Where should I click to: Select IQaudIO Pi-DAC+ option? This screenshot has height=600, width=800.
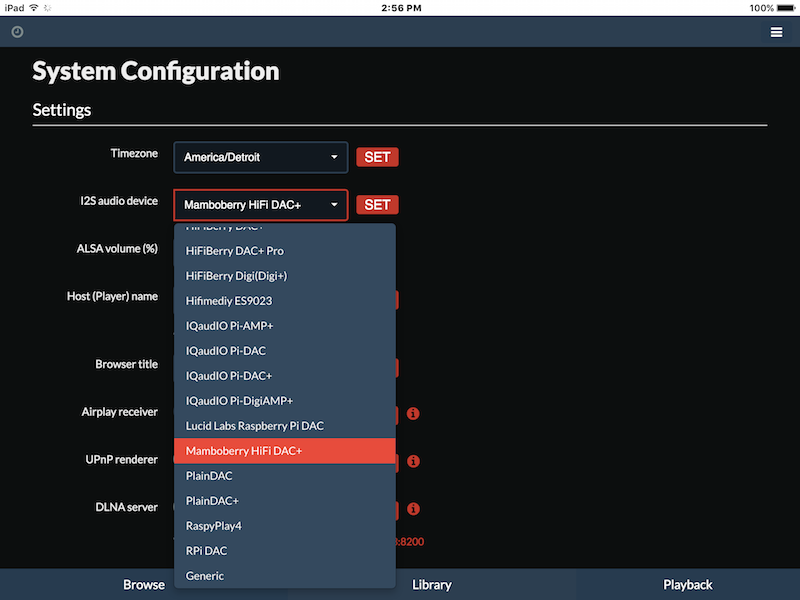tap(285, 376)
